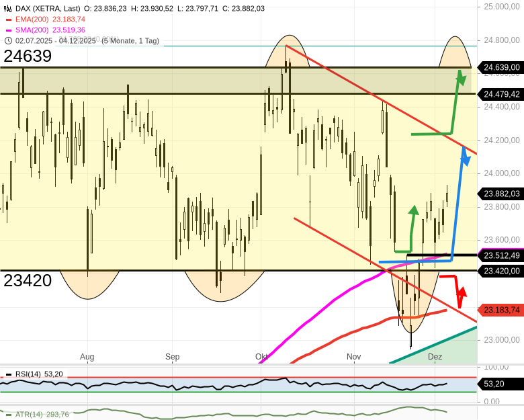Select the EMA(200) 23.183,74 legend label

50,19
